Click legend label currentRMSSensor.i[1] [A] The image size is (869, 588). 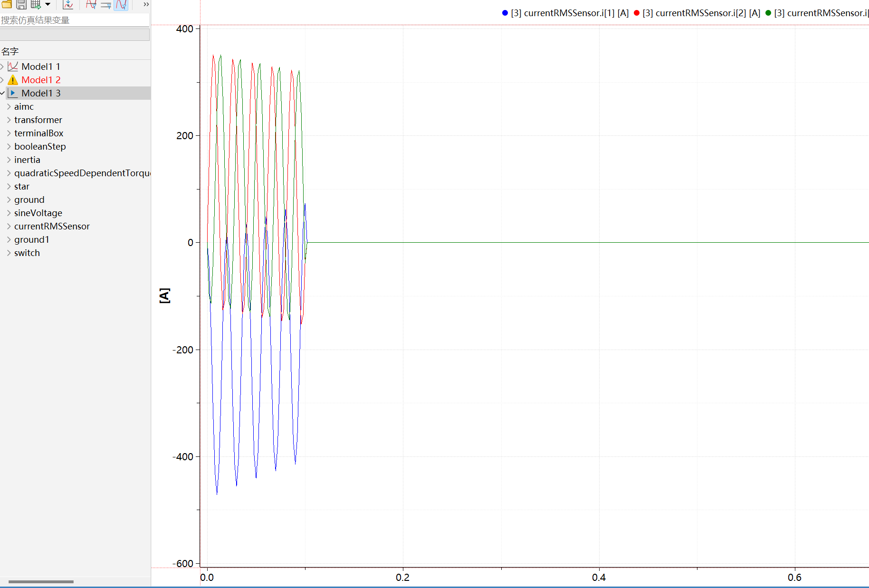[x=570, y=13]
